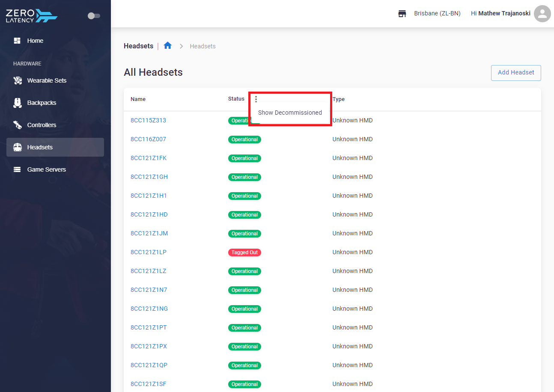Click the Headsets sidebar icon
Screen dimensions: 554x392
pos(17,147)
